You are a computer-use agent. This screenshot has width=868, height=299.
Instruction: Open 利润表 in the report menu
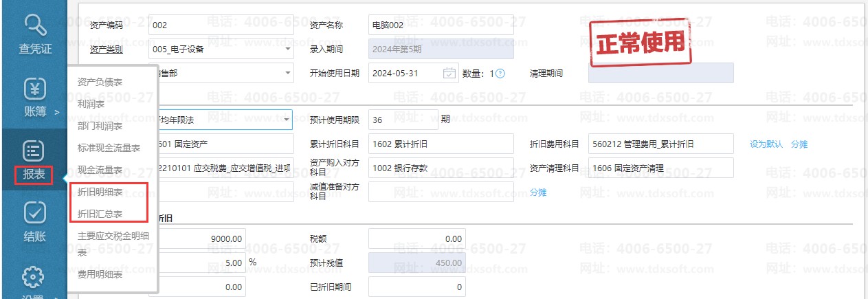[91, 104]
